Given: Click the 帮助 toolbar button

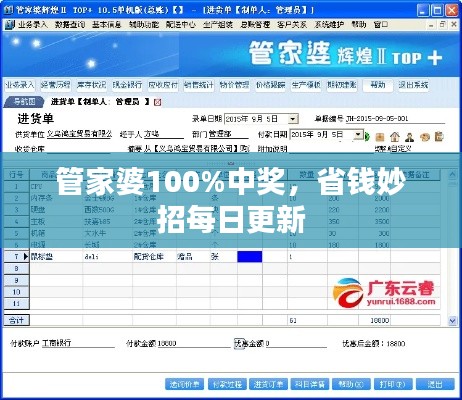Looking at the screenshot, I should [x=378, y=85].
